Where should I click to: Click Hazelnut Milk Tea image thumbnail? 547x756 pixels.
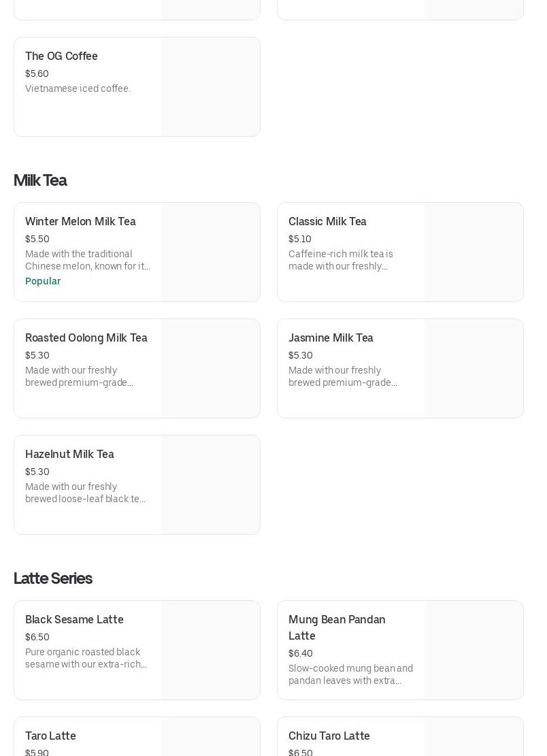click(210, 484)
